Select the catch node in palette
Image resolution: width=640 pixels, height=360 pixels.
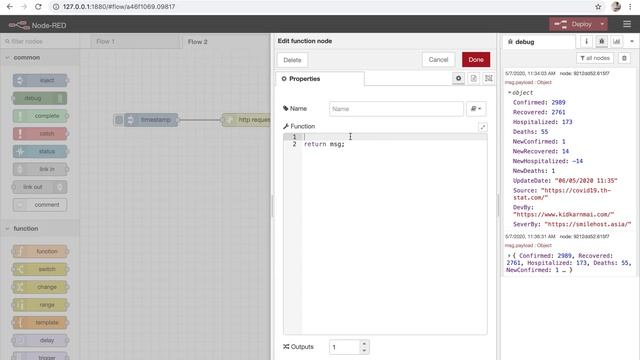[x=40, y=133]
